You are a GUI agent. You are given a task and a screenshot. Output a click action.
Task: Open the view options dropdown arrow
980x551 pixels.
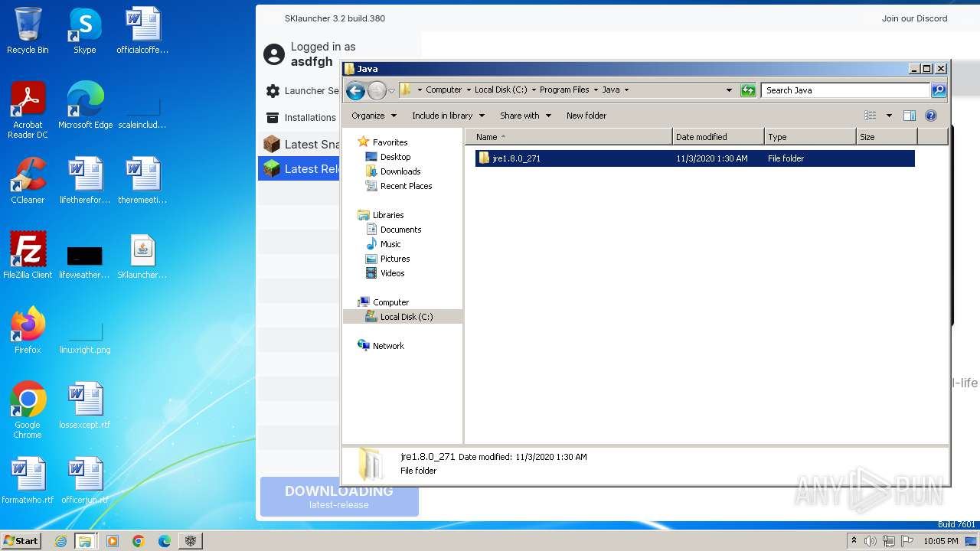(889, 116)
